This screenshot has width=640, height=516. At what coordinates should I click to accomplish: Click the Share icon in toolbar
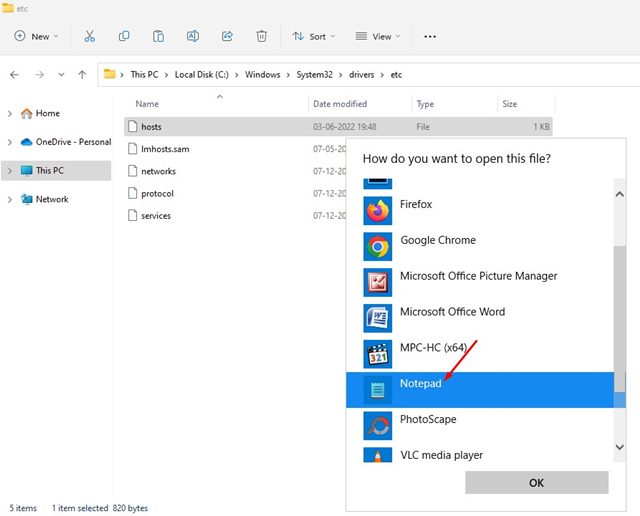(x=227, y=36)
